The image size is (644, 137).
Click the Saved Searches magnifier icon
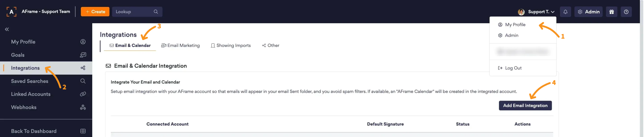(83, 81)
